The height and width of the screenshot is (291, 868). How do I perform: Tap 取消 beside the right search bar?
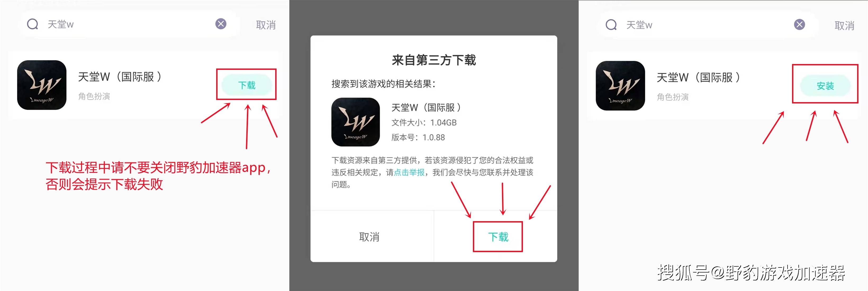[844, 26]
